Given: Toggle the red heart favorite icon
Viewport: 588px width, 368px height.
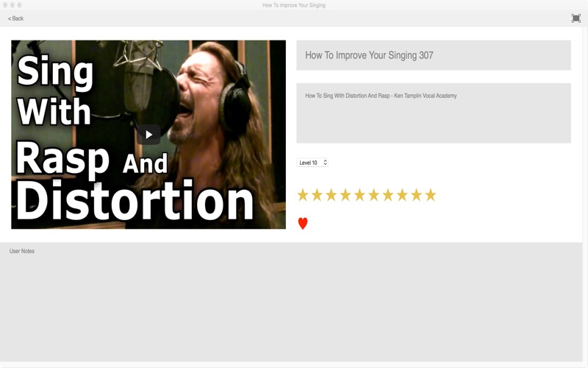Looking at the screenshot, I should (x=303, y=224).
